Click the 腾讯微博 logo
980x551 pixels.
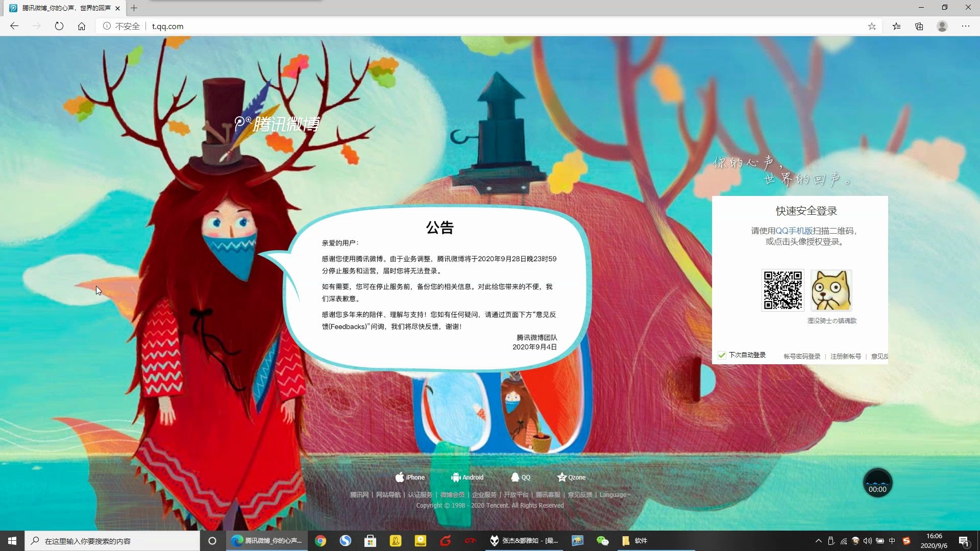[x=277, y=124]
